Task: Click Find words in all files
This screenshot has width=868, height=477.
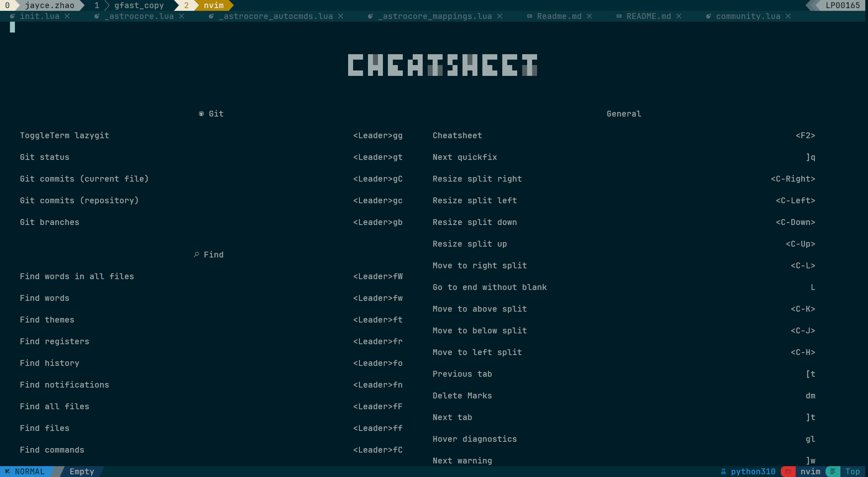Action: coord(77,276)
